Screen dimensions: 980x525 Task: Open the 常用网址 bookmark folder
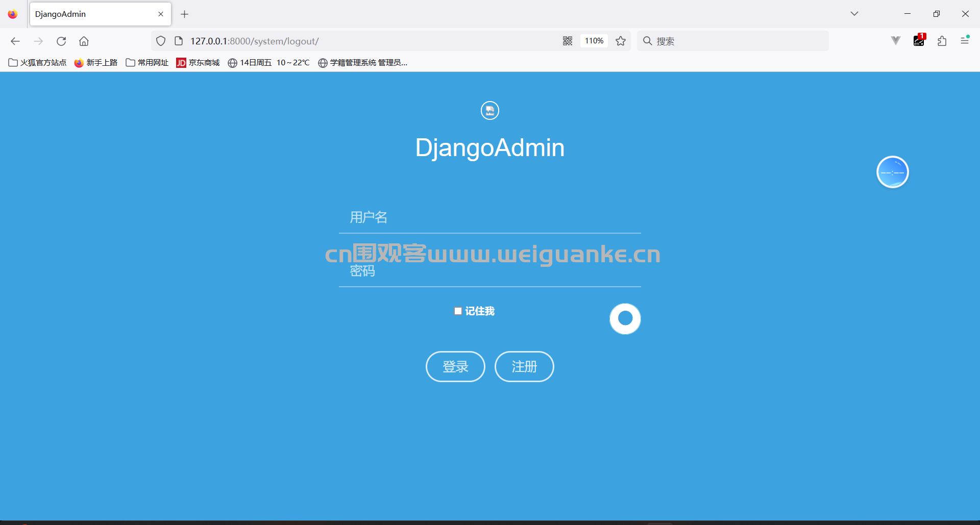[x=147, y=63]
